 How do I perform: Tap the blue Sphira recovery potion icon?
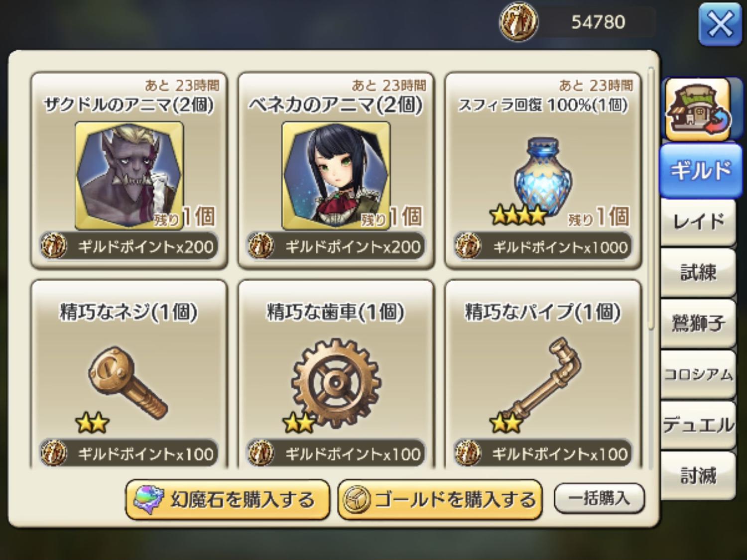click(543, 174)
